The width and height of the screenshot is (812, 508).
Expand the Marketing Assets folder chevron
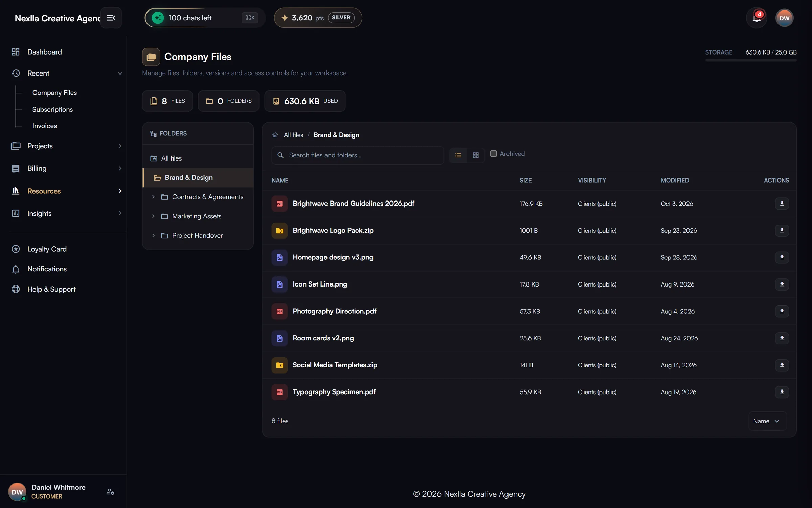click(153, 216)
